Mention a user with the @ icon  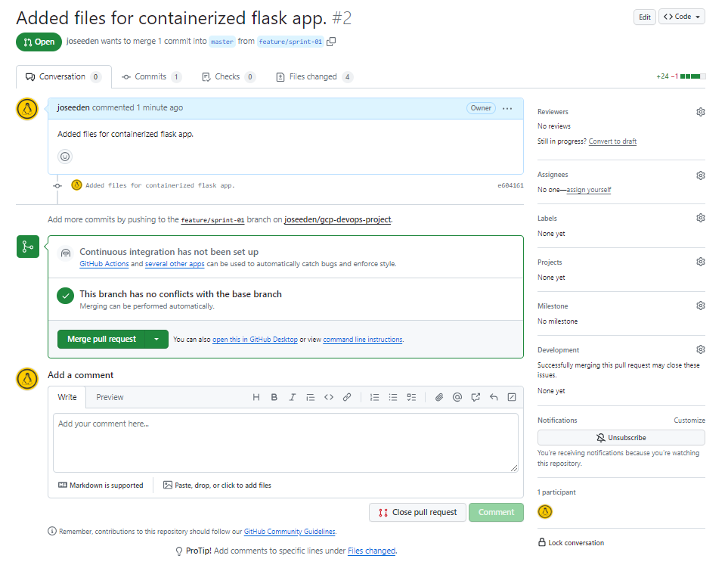(457, 397)
